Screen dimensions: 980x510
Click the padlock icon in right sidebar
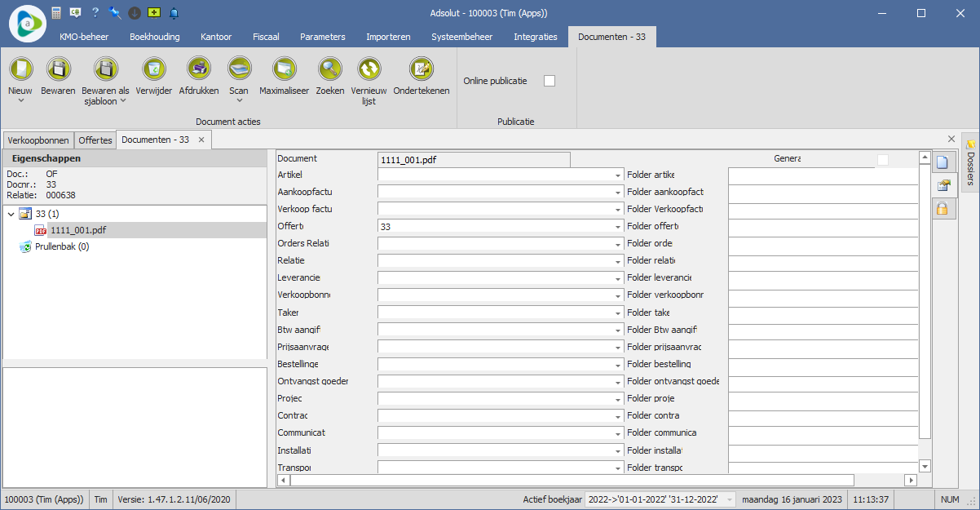[942, 209]
